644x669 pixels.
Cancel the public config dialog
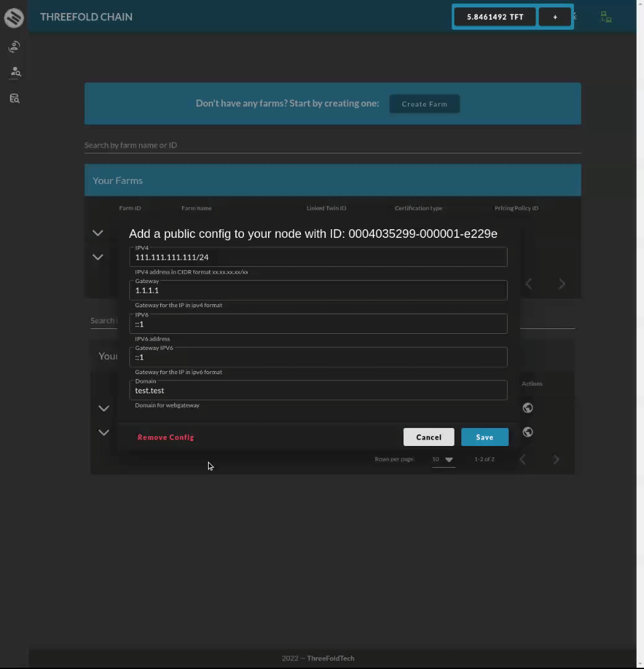(429, 437)
